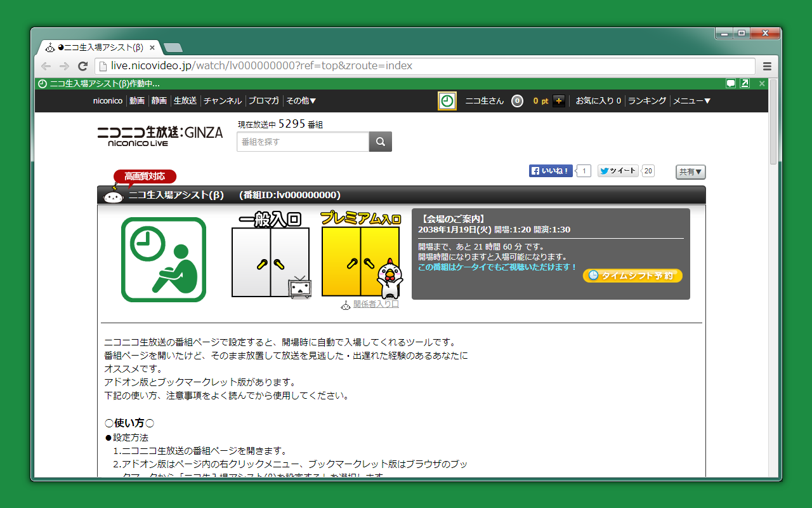This screenshot has width=812, height=508.
Task: Click the page icon in address bar
Action: click(x=103, y=66)
